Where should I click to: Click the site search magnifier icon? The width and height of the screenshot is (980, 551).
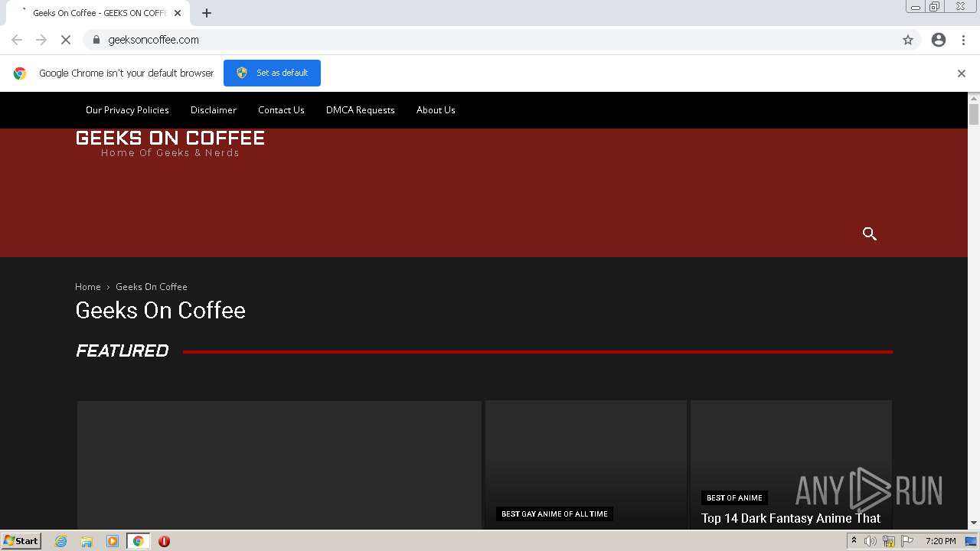pyautogui.click(x=869, y=234)
